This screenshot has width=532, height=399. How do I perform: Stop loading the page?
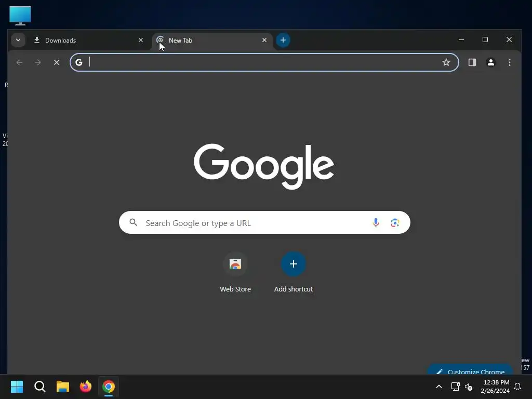click(x=57, y=62)
